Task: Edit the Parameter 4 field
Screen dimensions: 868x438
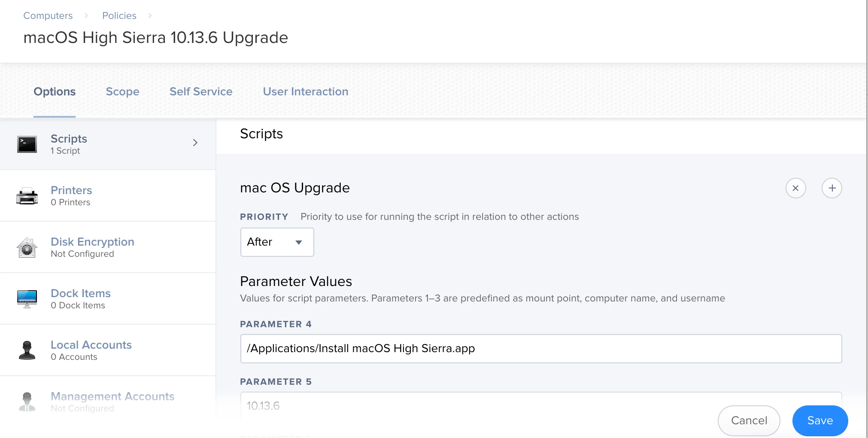Action: tap(541, 349)
